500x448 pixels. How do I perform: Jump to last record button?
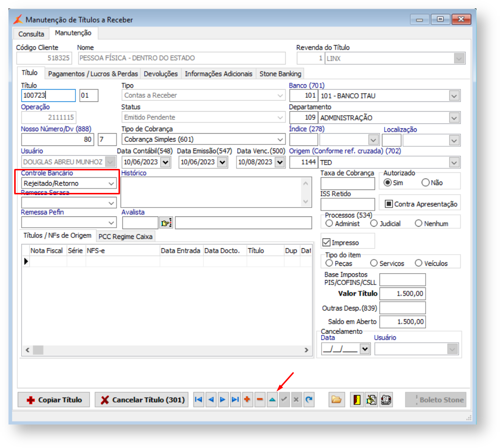tap(235, 400)
